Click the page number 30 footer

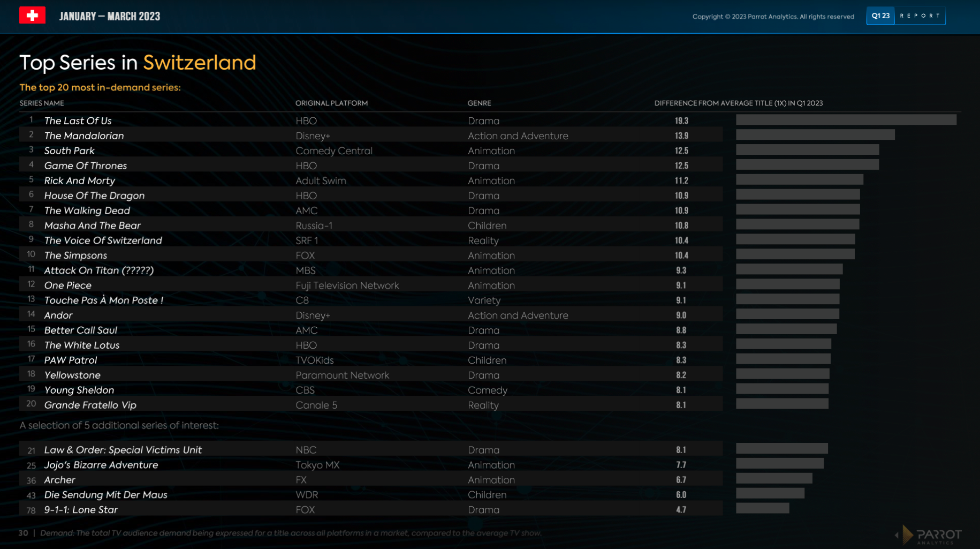click(23, 533)
